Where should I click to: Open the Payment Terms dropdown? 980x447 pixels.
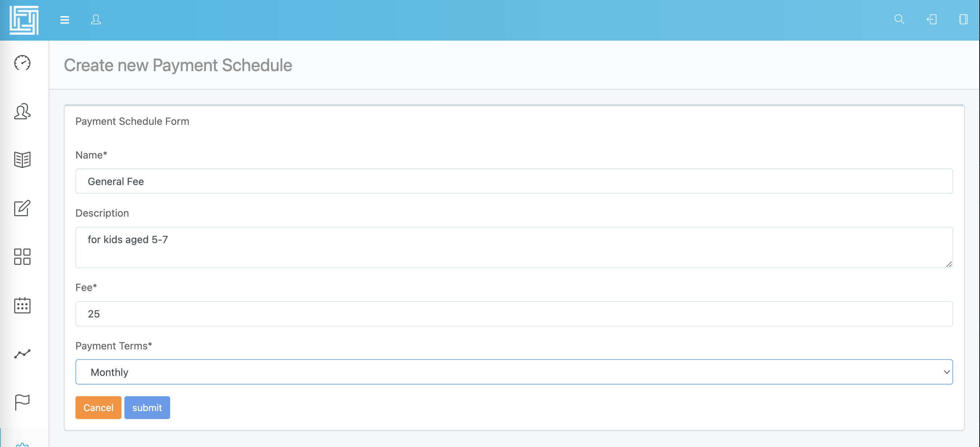coord(514,372)
